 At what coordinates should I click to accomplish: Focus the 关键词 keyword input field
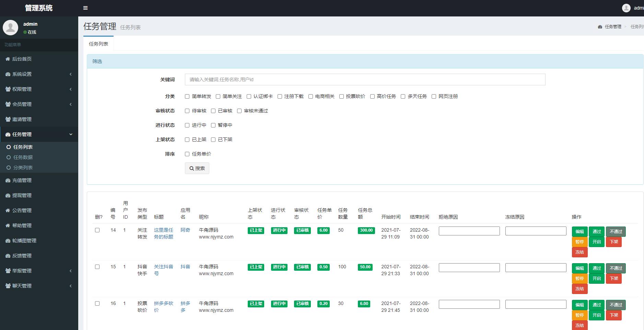coord(365,80)
